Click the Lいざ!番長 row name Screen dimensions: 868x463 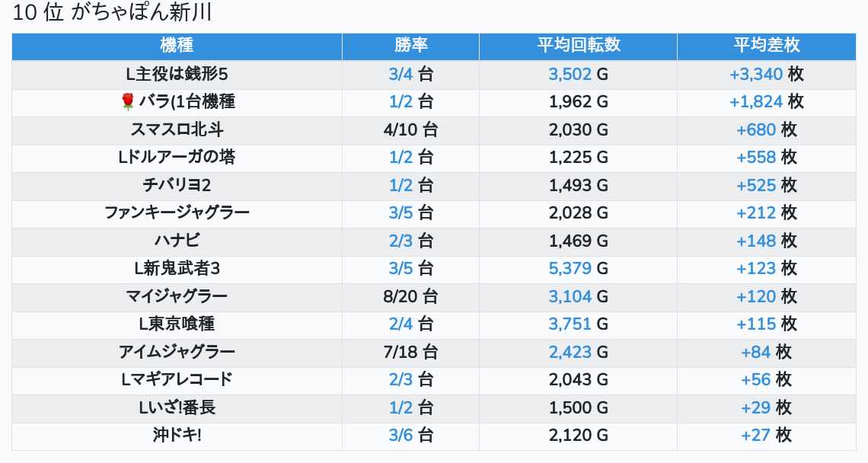pyautogui.click(x=177, y=407)
